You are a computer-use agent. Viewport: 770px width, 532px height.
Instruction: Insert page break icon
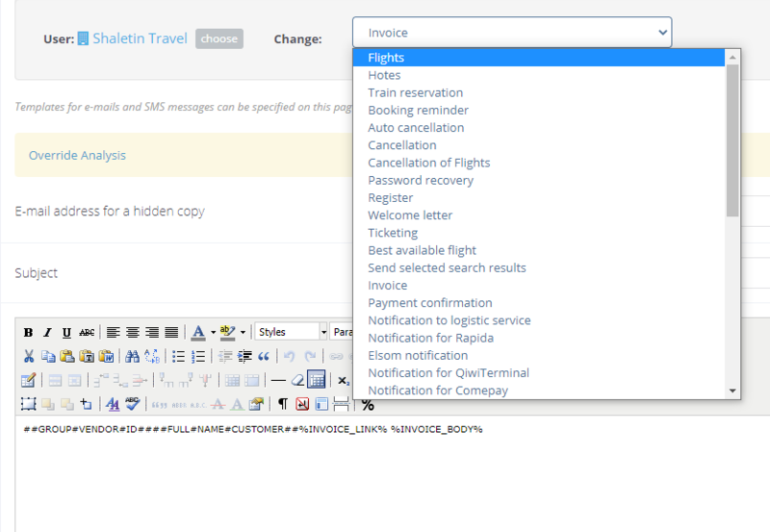(x=341, y=404)
